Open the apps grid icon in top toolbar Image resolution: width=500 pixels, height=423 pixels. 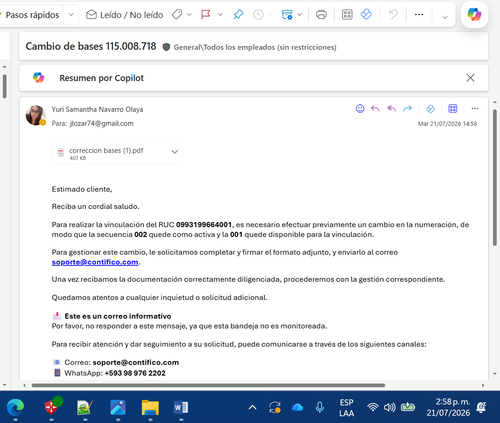tap(347, 15)
